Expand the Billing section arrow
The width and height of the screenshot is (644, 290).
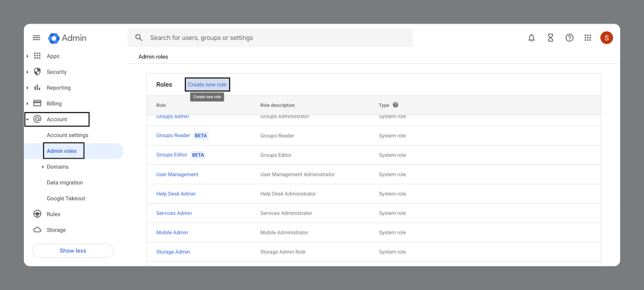(x=28, y=103)
